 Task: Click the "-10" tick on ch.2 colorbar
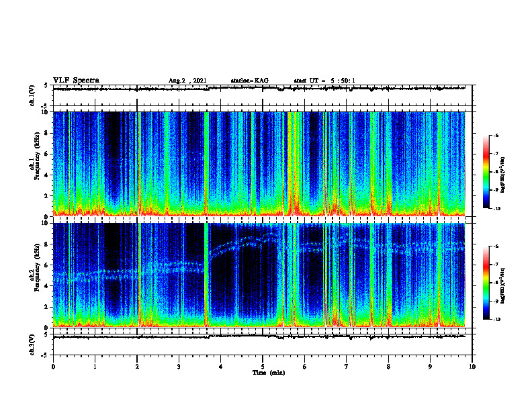coord(496,319)
